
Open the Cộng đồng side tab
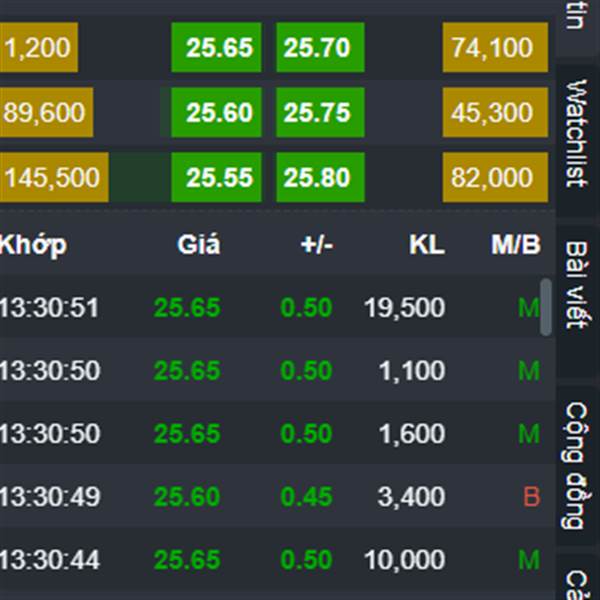pyautogui.click(x=577, y=465)
